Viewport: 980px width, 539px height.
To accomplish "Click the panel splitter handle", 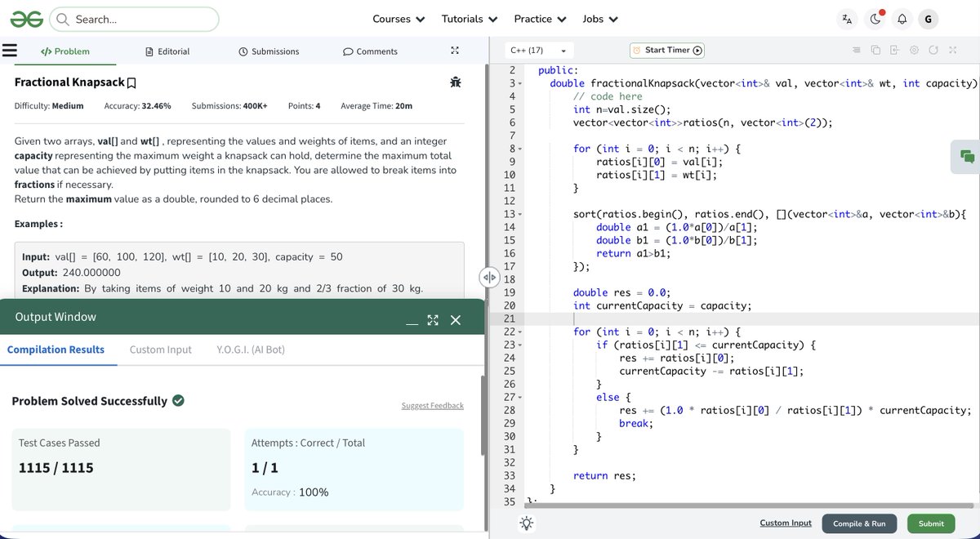I will [489, 277].
